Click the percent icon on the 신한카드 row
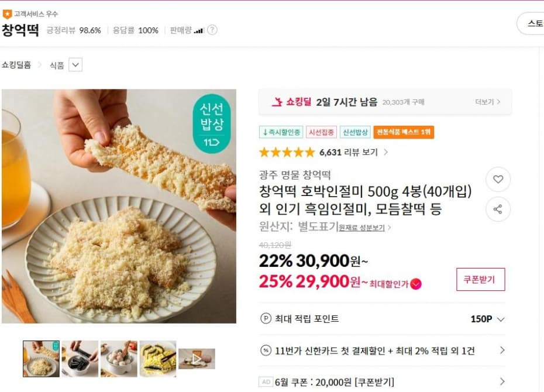The image size is (544, 392). click(267, 350)
